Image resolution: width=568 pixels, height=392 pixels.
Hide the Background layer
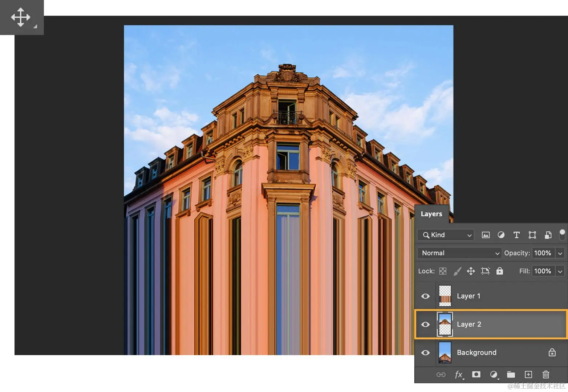click(x=425, y=352)
